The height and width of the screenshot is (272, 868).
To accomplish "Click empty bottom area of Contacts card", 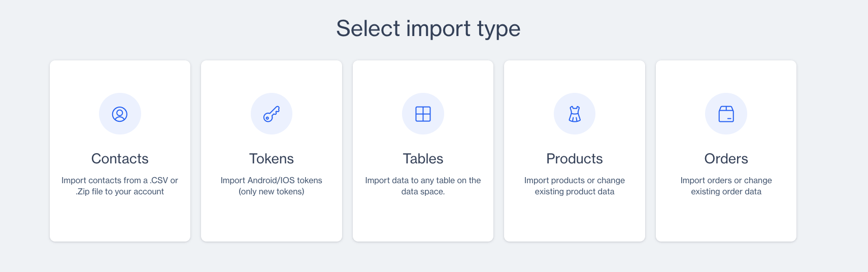I will pyautogui.click(x=120, y=221).
